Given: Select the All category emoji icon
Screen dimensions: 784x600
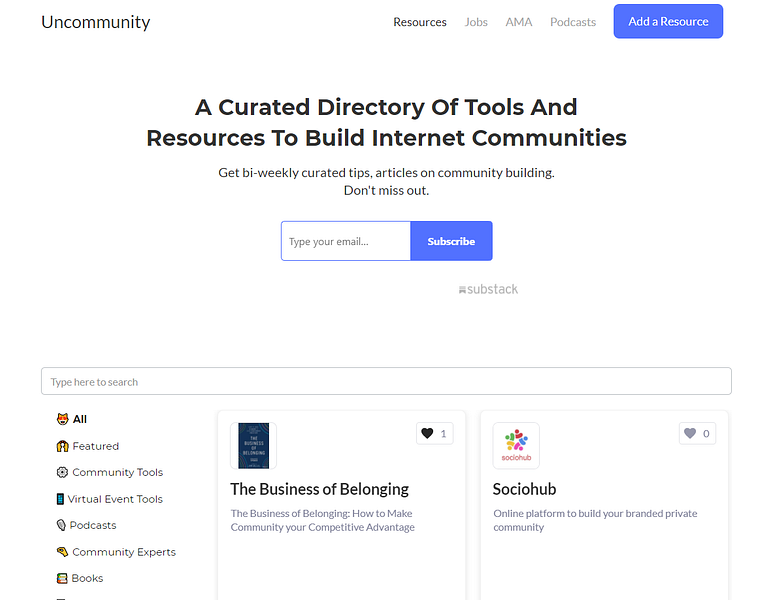Looking at the screenshot, I should pos(62,419).
